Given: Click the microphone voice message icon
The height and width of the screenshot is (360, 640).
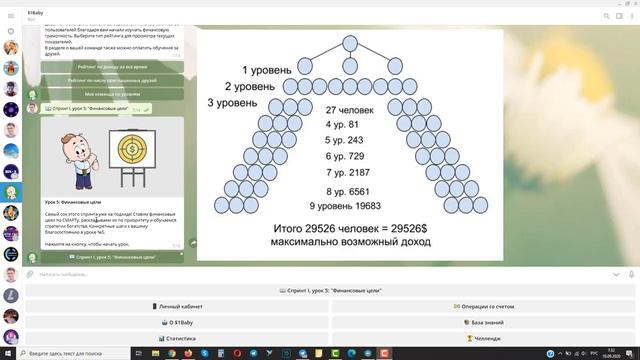Looking at the screenshot, I should [x=631, y=274].
